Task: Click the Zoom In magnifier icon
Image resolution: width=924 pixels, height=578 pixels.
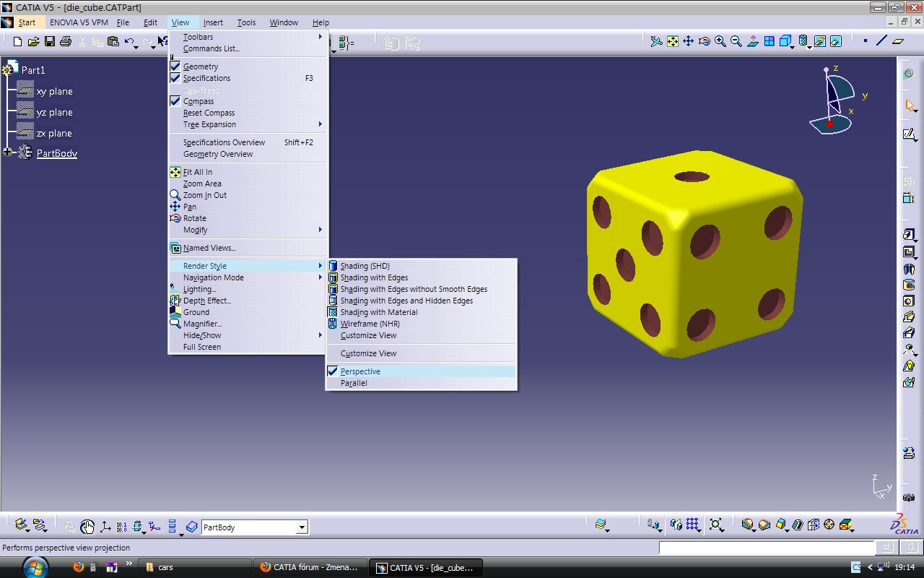Action: coord(720,41)
